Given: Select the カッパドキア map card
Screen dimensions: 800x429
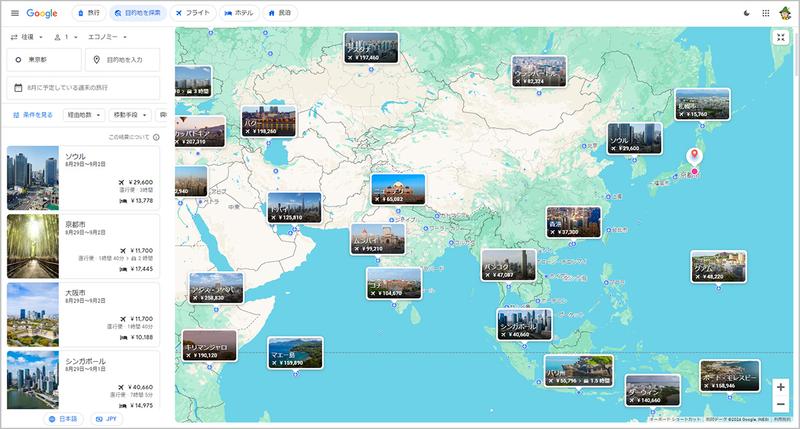Looking at the screenshot, I should point(200,132).
